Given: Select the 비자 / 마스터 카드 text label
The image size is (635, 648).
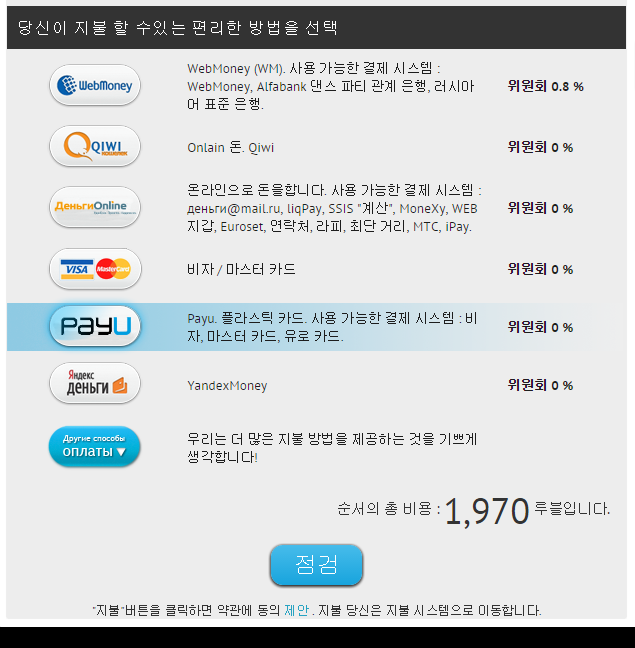Looking at the screenshot, I should [x=241, y=269].
